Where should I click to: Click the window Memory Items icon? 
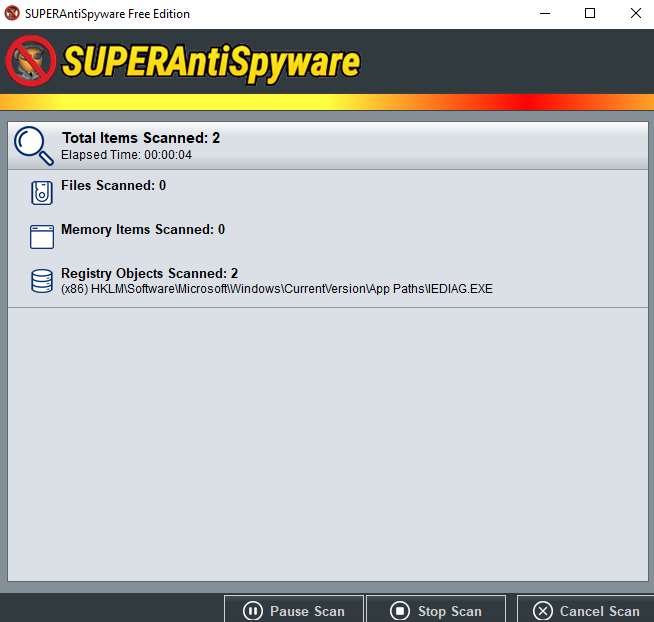[x=42, y=237]
